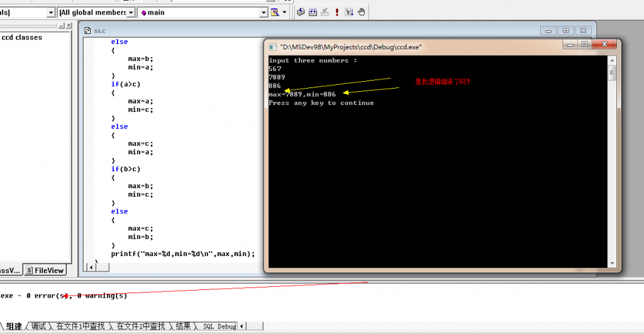Minimize the ss.c editor window
This screenshot has height=334, width=644.
548,31
